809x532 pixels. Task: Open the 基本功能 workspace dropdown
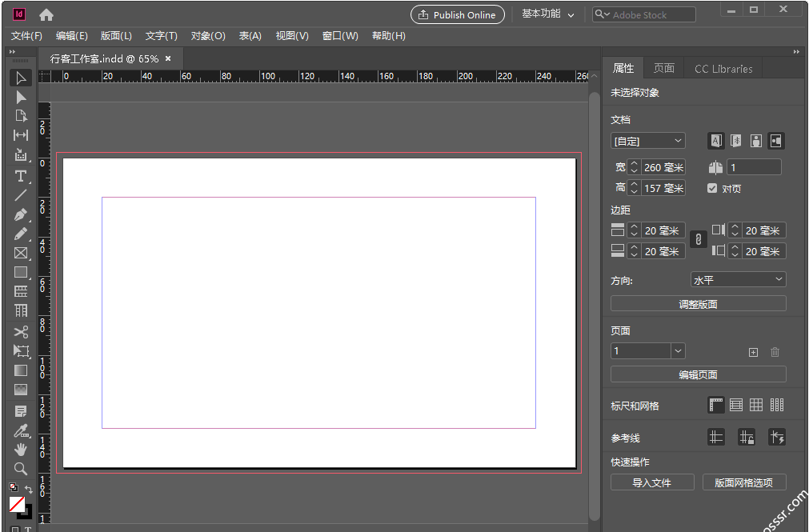coord(548,14)
